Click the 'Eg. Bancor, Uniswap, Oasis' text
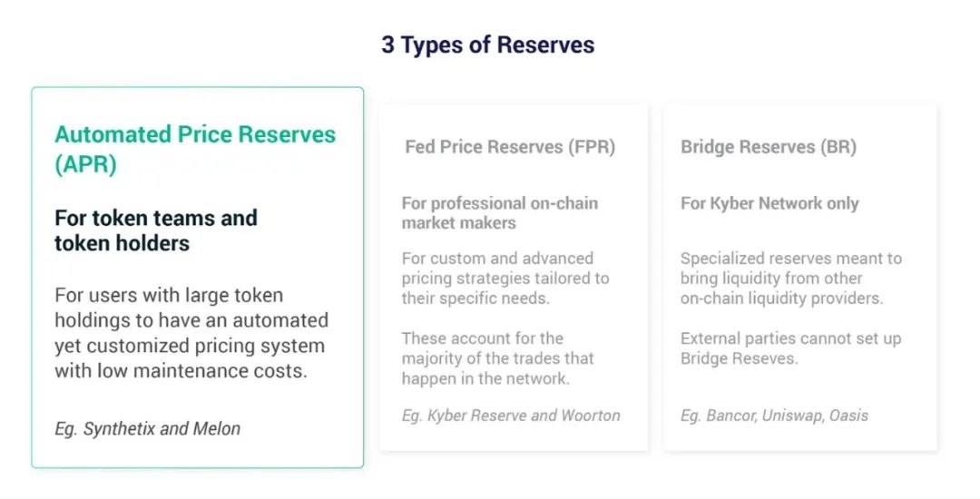Screen dimensions: 980x499 [x=774, y=416]
